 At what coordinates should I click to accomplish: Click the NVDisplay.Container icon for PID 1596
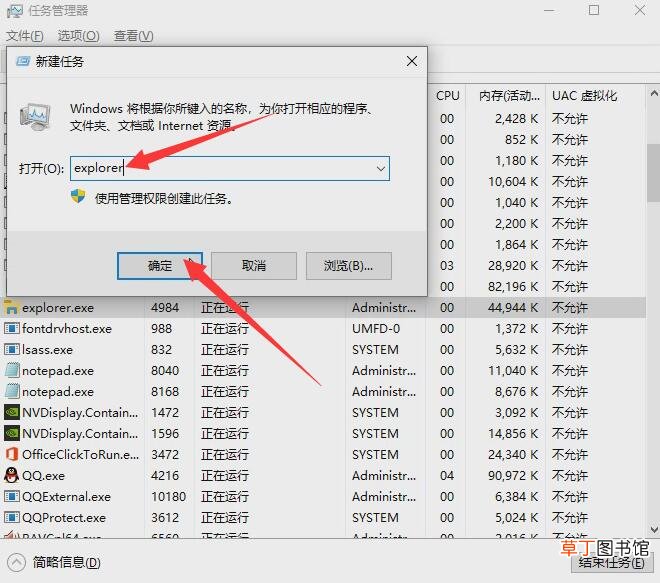tap(11, 434)
